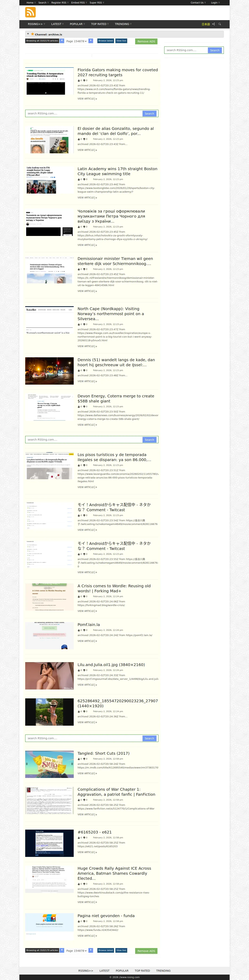Viewport: 249px width, 980px height.
Task: Click the footer POPULAR link
Action: [122, 971]
